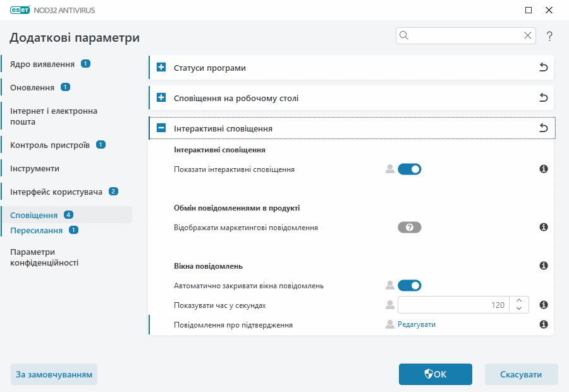The height and width of the screenshot is (392, 569).
Task: Open the Ядро виявлення category
Action: pos(42,64)
